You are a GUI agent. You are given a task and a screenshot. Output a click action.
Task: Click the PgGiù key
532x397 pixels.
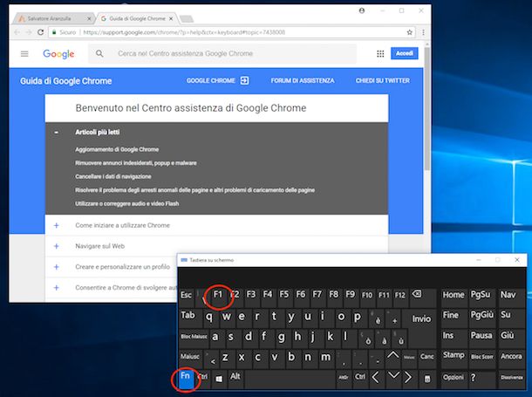point(482,318)
